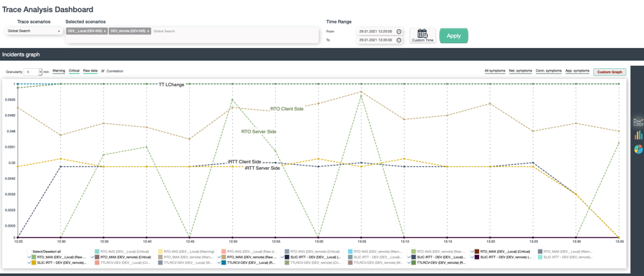644x276 pixels.
Task: Click the 13:30 time axis marker
Action: [576, 242]
